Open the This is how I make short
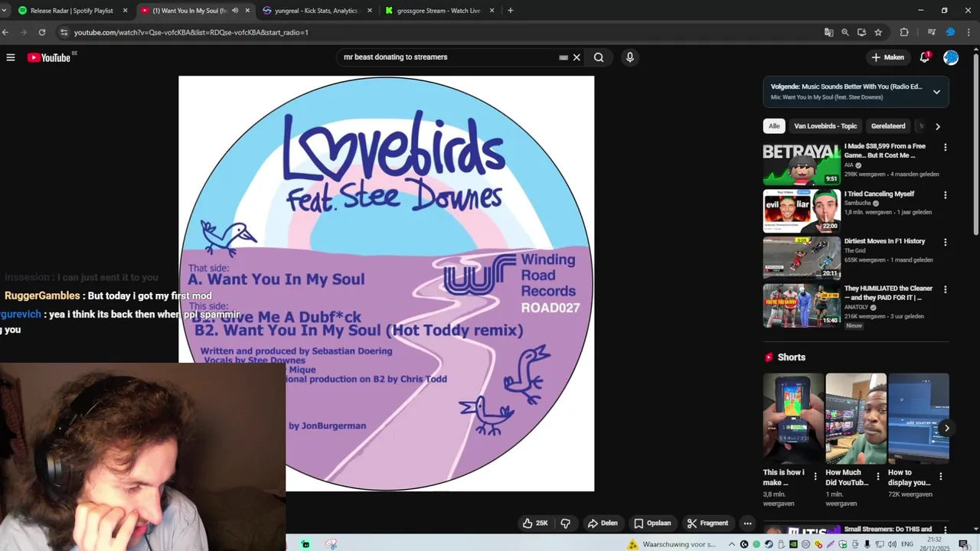980x551 pixels. click(x=793, y=419)
